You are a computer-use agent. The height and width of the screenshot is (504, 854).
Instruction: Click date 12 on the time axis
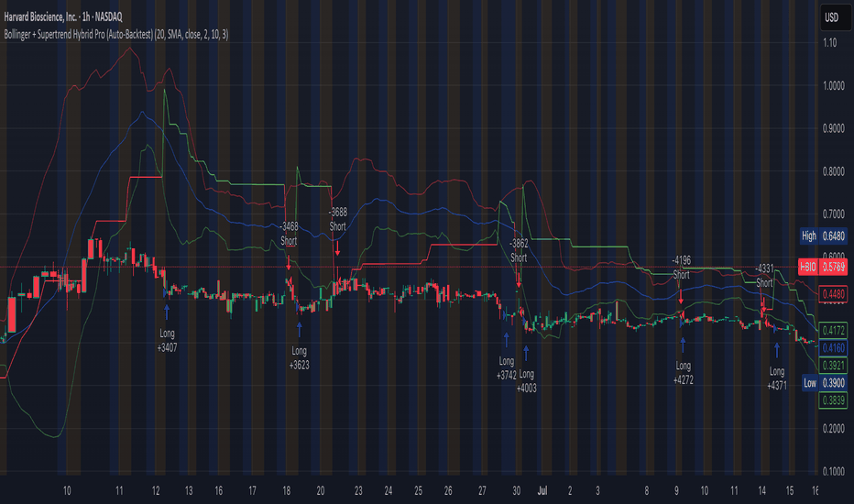click(156, 491)
